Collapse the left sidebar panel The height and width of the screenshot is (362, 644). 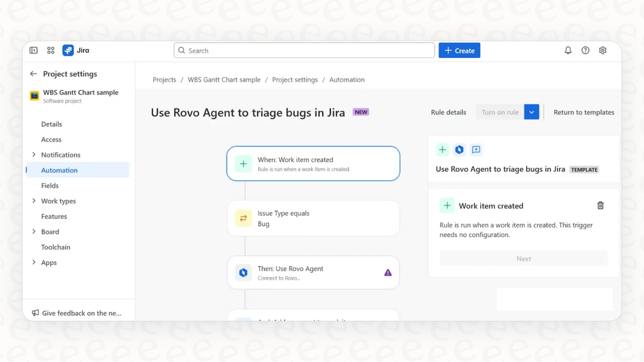tap(33, 50)
